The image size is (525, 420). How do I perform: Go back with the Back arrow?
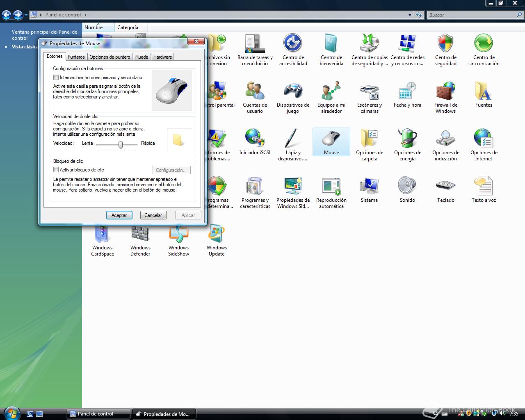(x=7, y=15)
